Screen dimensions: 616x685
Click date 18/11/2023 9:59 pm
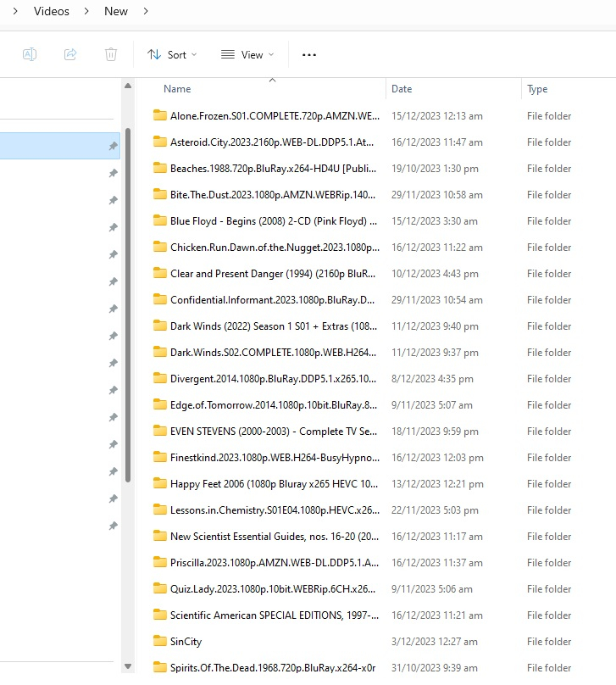point(435,432)
